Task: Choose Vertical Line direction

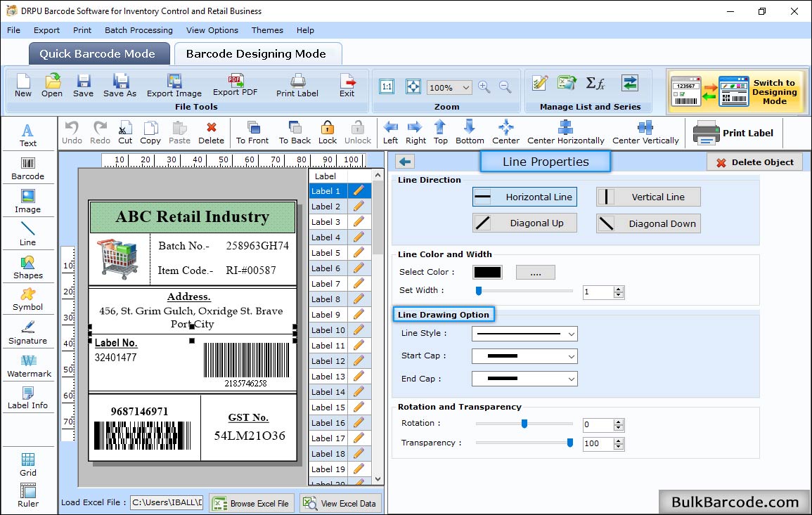Action: (648, 197)
